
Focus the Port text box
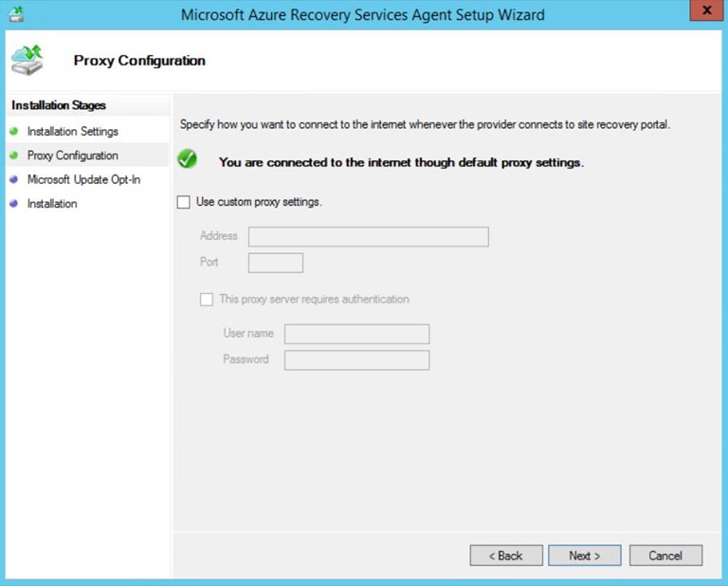coord(275,263)
